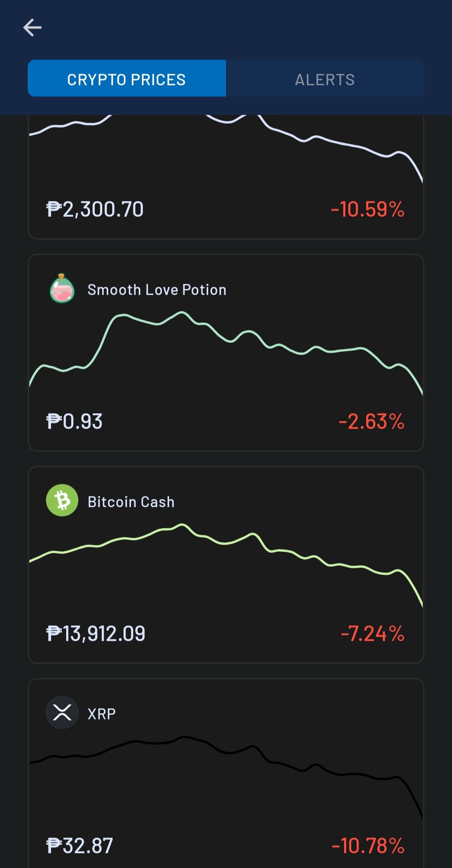Screen dimensions: 452x868
Task: Open the Smooth Love Potion name label
Action: coord(157,290)
